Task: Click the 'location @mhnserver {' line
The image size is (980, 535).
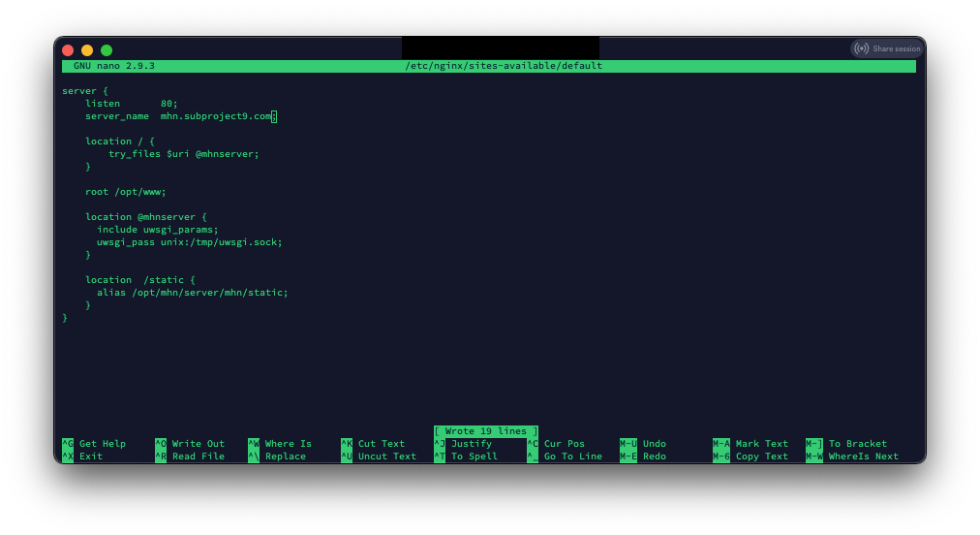Action: pos(146,217)
